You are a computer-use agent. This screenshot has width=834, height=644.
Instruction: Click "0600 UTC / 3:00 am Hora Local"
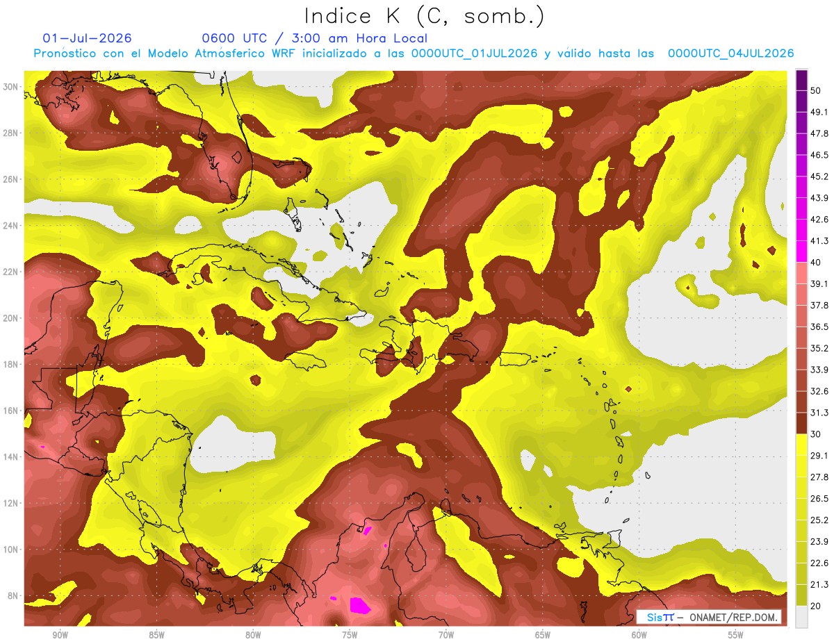314,38
